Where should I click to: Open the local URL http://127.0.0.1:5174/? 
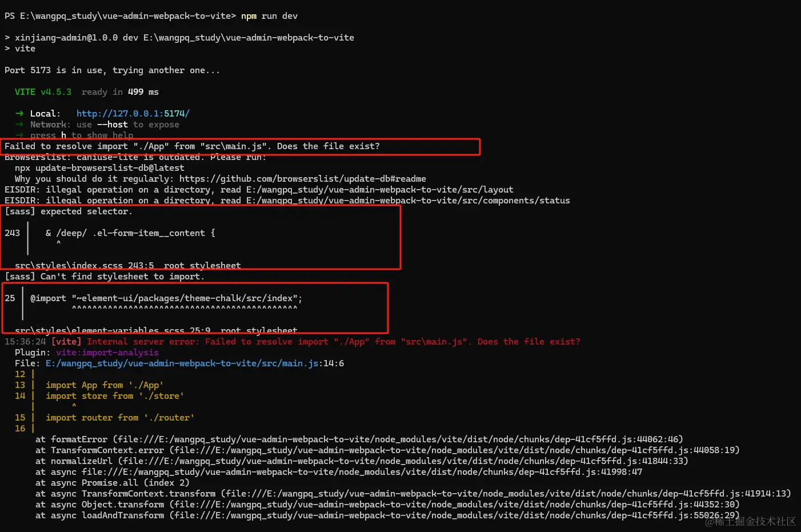pyautogui.click(x=133, y=114)
